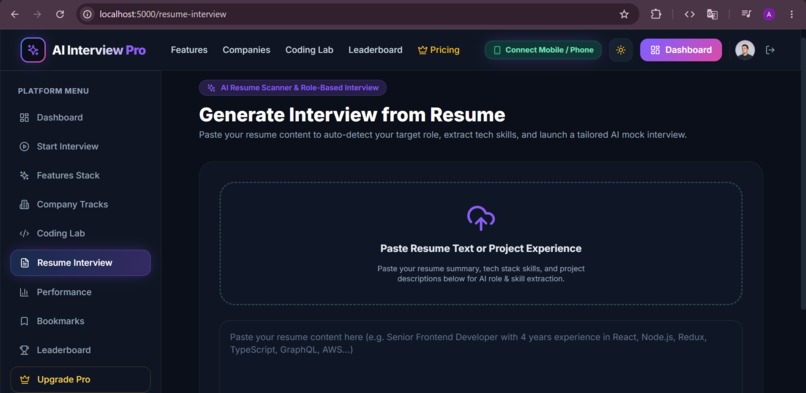This screenshot has height=393, width=806.
Task: Click the Coding Lab code icon
Action: [x=24, y=233]
